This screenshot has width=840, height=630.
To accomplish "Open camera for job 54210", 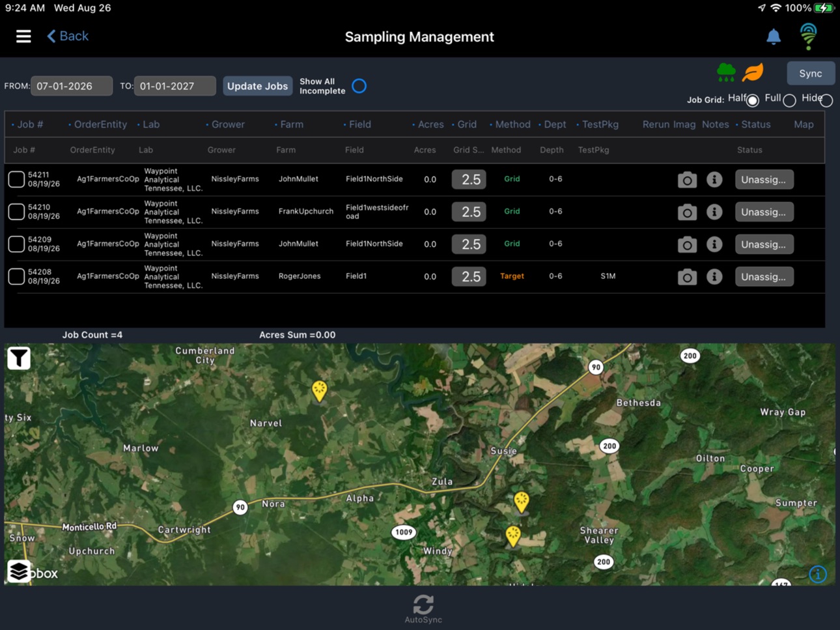I will click(x=687, y=212).
